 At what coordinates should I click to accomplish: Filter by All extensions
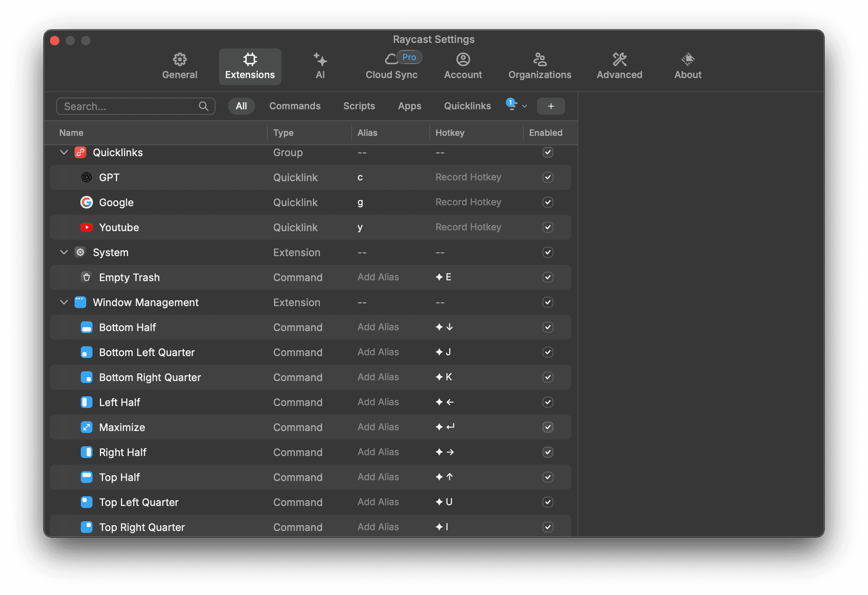[x=241, y=106]
